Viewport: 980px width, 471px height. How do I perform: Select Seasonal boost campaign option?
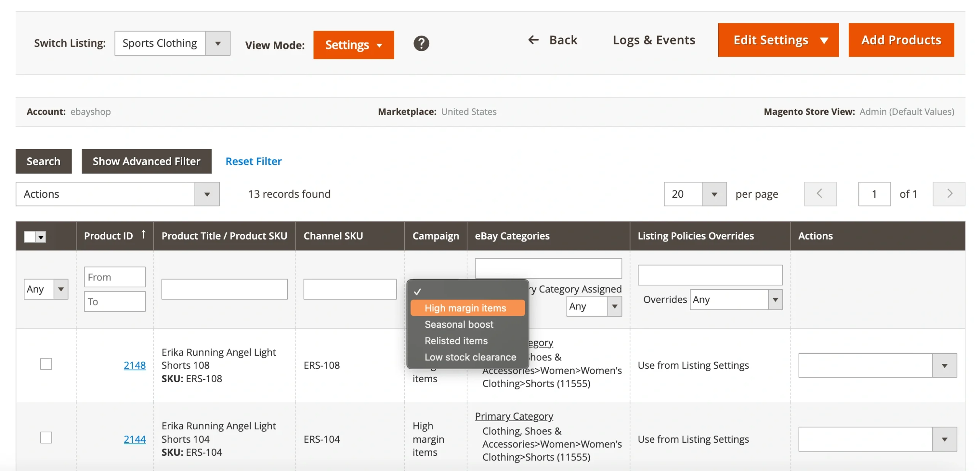pos(459,324)
